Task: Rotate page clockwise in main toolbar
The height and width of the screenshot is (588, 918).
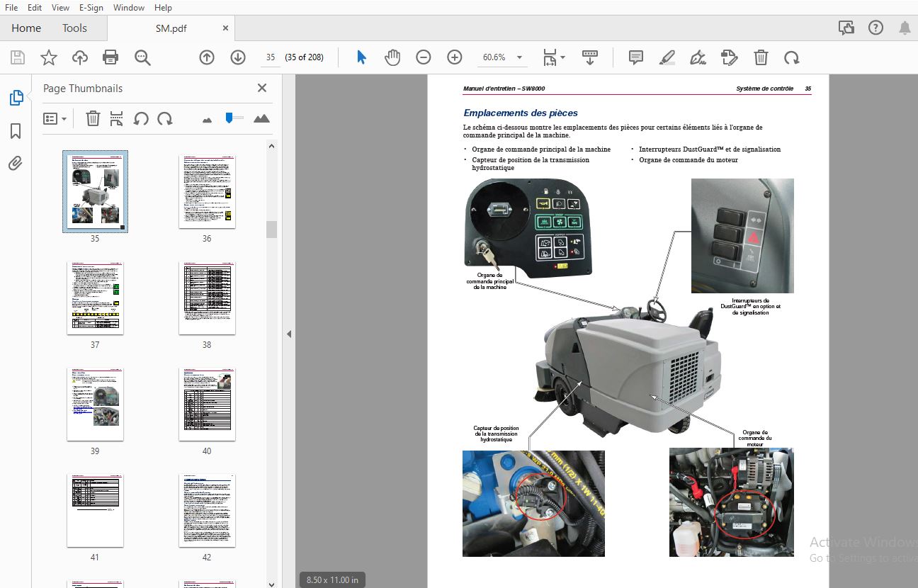Action: (x=791, y=57)
